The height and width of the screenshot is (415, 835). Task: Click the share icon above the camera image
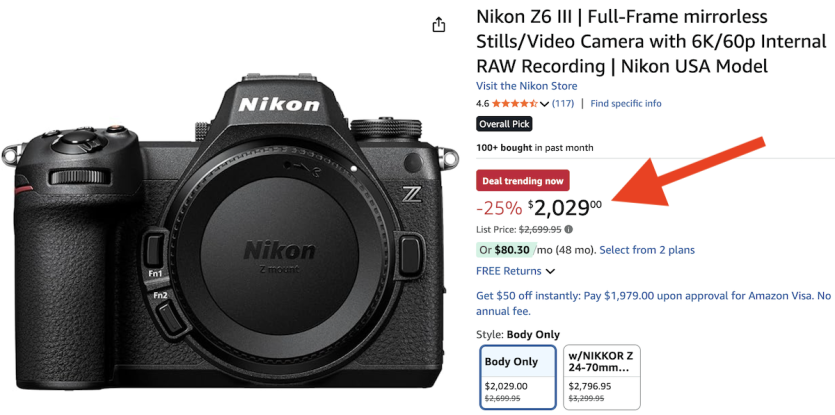click(438, 25)
